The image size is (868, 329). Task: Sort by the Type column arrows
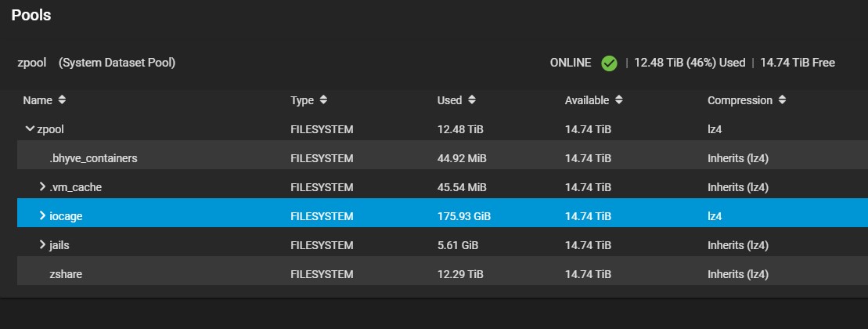(323, 100)
